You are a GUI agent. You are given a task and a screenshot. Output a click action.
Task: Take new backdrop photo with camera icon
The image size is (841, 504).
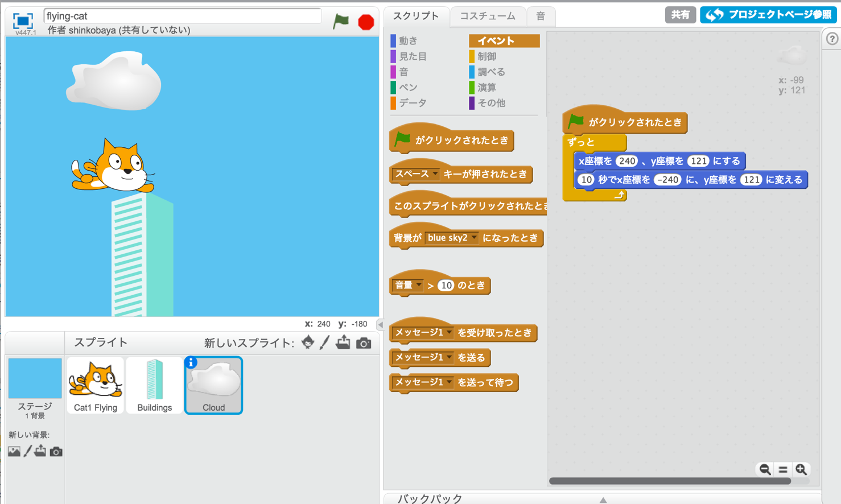pyautogui.click(x=56, y=452)
